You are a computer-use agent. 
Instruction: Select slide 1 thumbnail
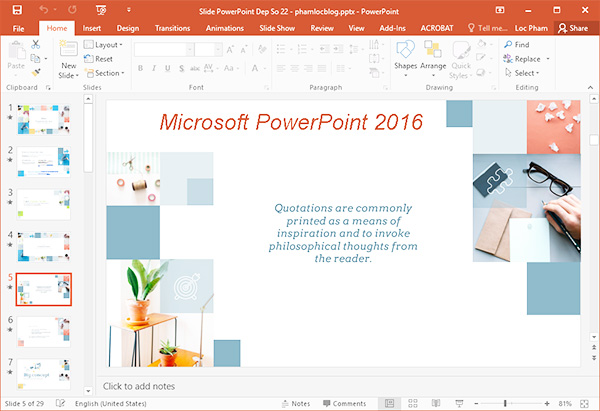[x=44, y=119]
